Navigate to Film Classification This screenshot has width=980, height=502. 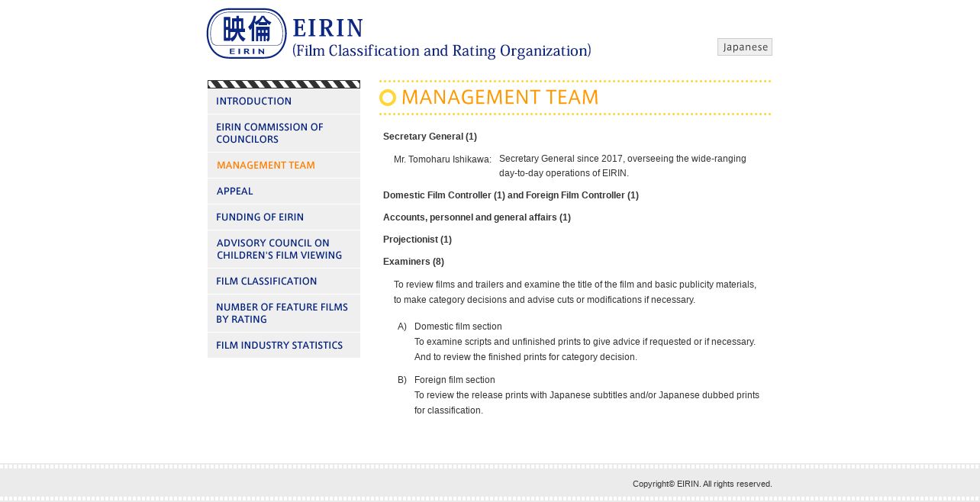tap(284, 282)
